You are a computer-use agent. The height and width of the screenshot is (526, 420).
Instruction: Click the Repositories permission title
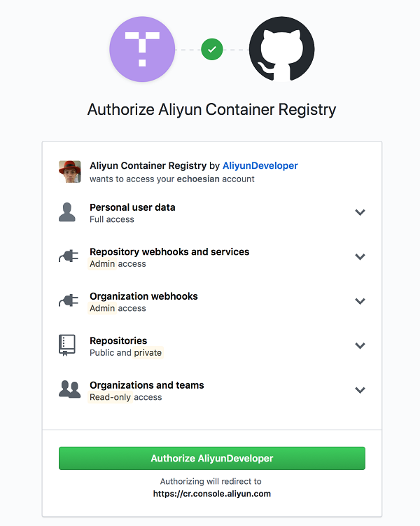click(118, 340)
